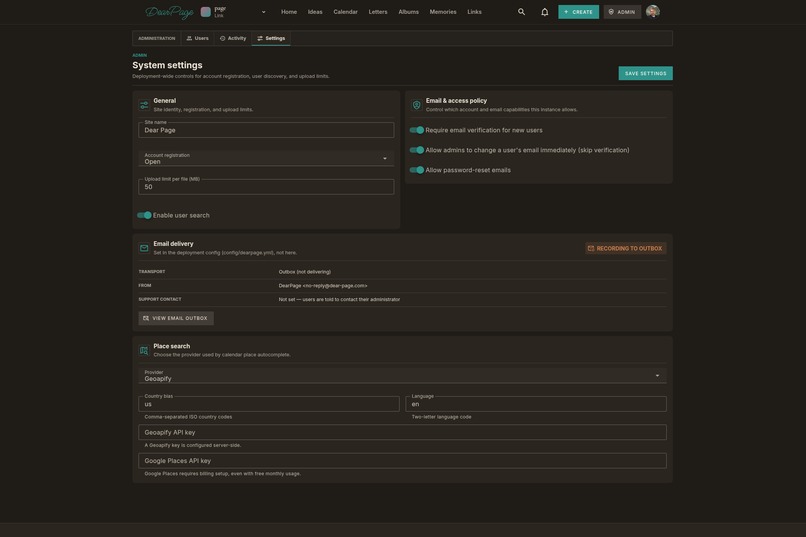Focus the Language field

tap(536, 404)
